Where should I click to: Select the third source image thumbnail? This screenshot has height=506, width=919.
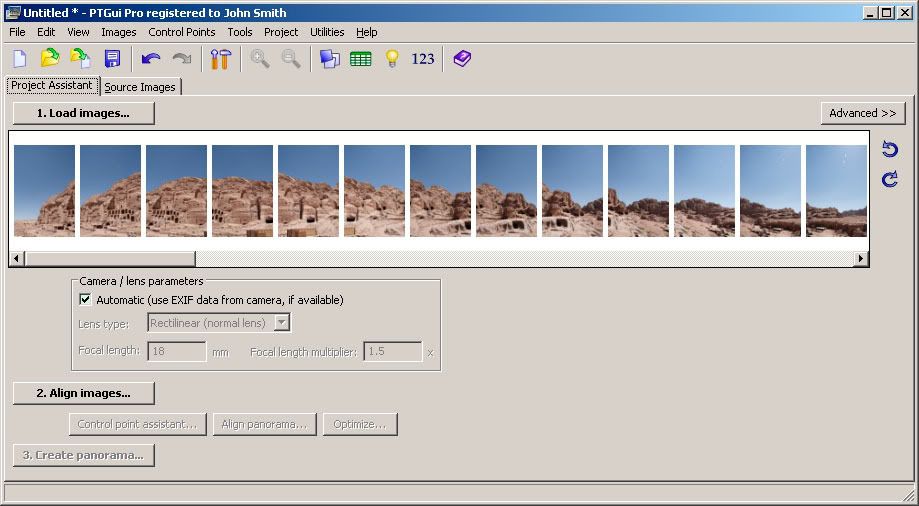pos(176,191)
